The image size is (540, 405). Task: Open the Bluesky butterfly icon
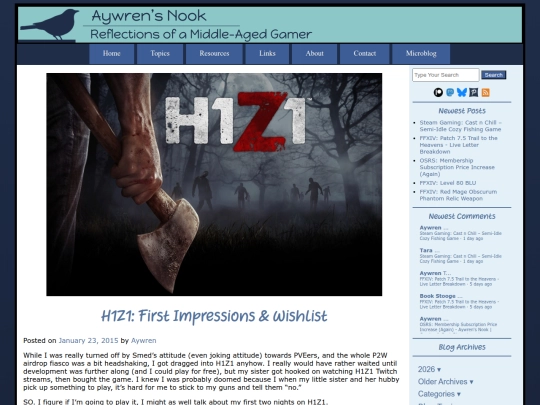(x=462, y=92)
